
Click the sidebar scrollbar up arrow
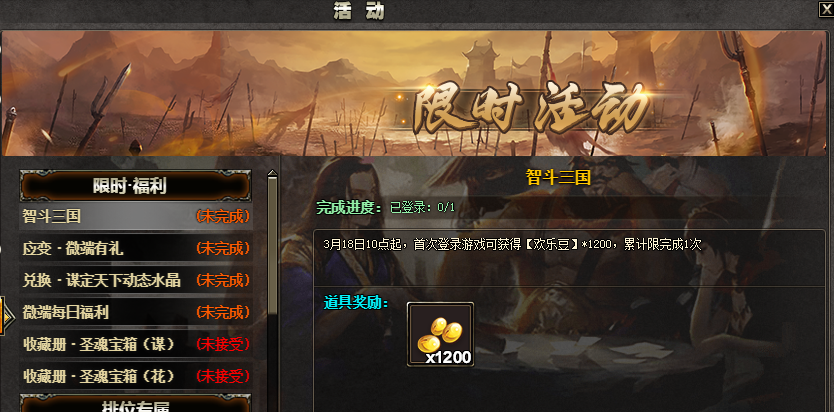(x=272, y=174)
